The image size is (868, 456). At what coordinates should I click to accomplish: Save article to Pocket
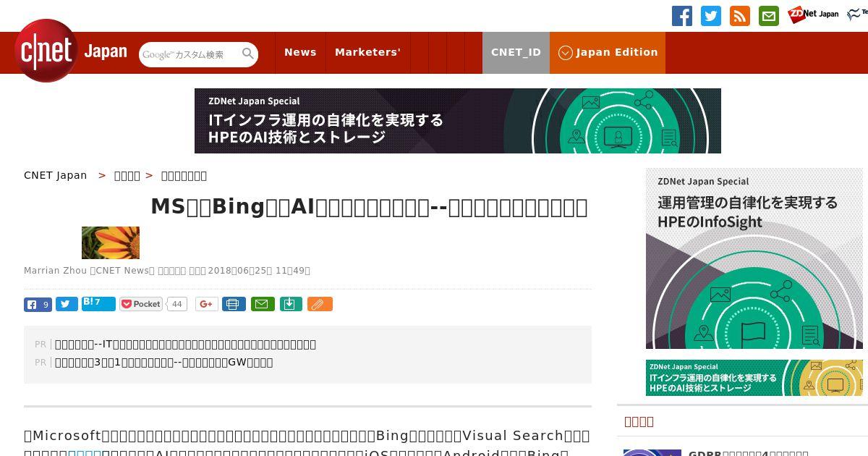[141, 304]
